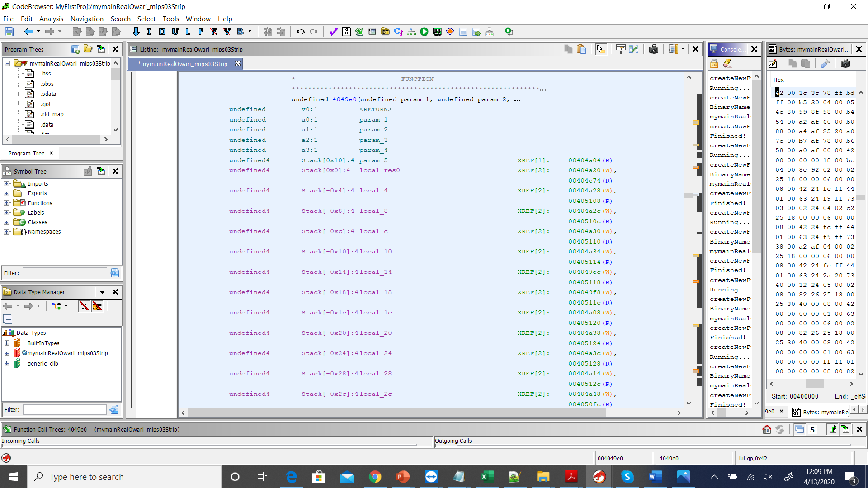Screen dimensions: 868x488
Task: Click the Symbol Tree filter input field
Action: [x=65, y=272]
